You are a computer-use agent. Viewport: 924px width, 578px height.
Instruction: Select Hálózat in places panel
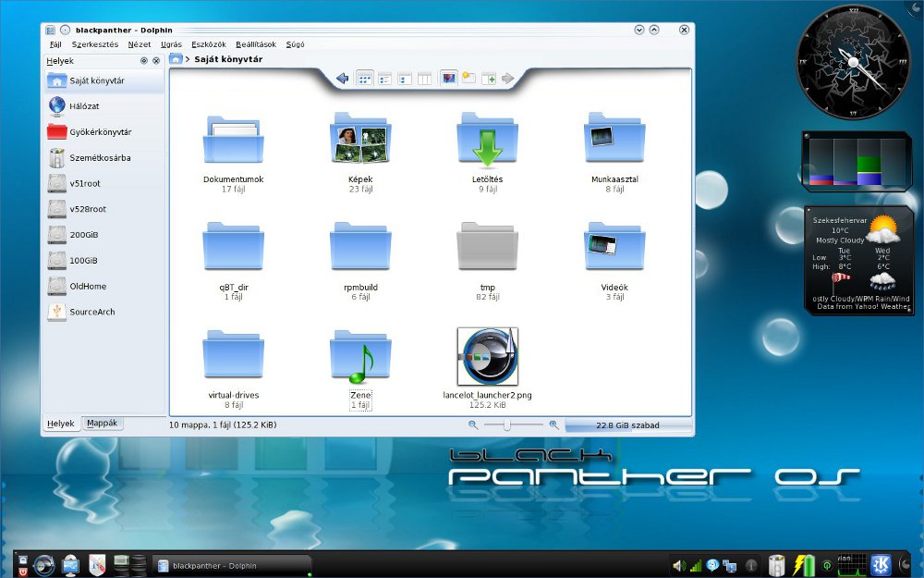point(104,106)
